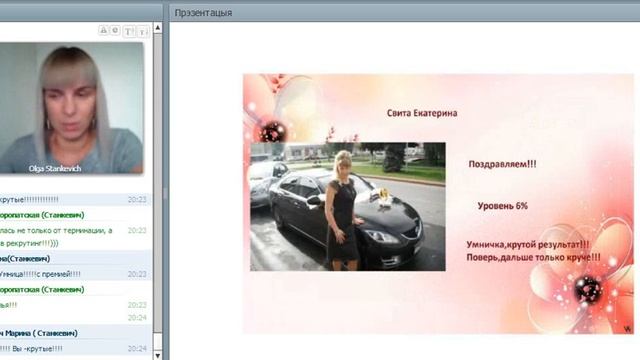The height and width of the screenshot is (360, 640).
Task: Click the message 'лась не только от терминации, а'
Action: (x=56, y=230)
